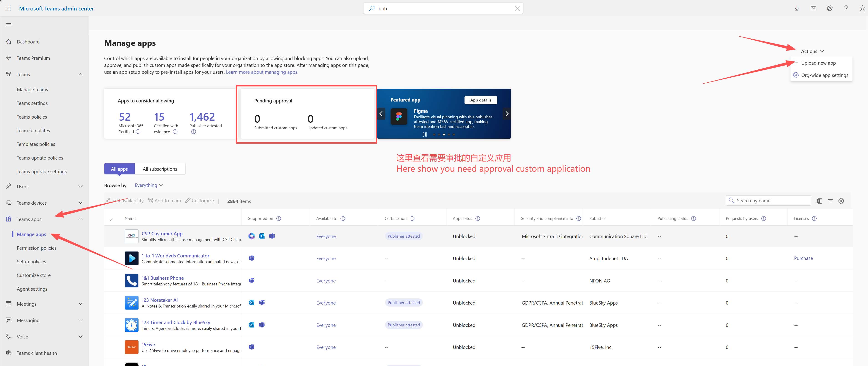Select all rows checkmark in header
Image resolution: width=868 pixels, height=366 pixels.
tap(111, 219)
